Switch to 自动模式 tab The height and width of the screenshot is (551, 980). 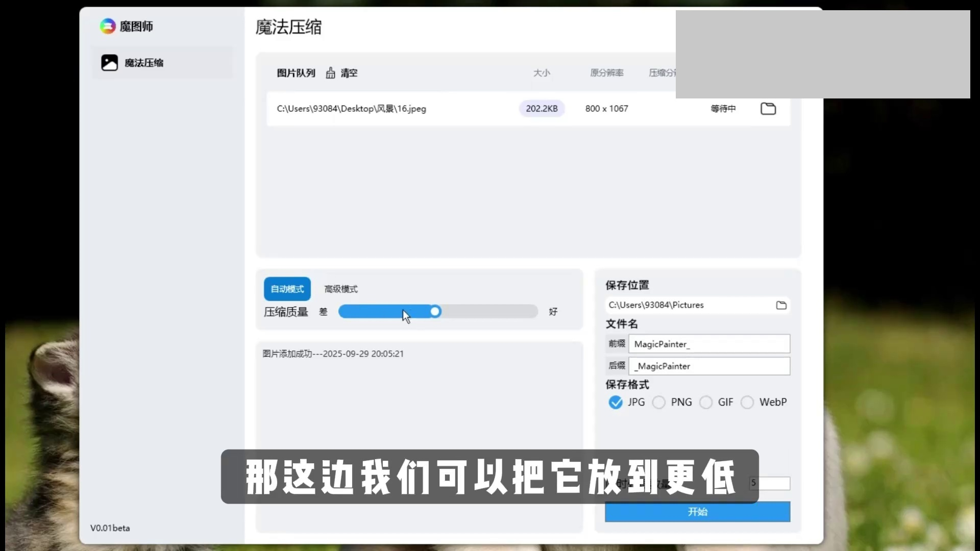tap(287, 289)
